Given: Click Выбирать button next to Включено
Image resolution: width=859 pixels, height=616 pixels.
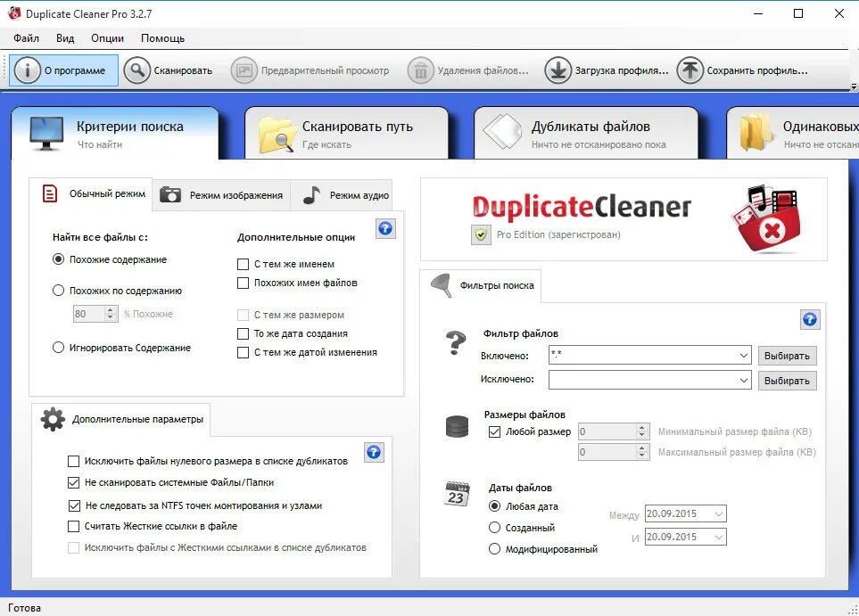Looking at the screenshot, I should pos(788,356).
